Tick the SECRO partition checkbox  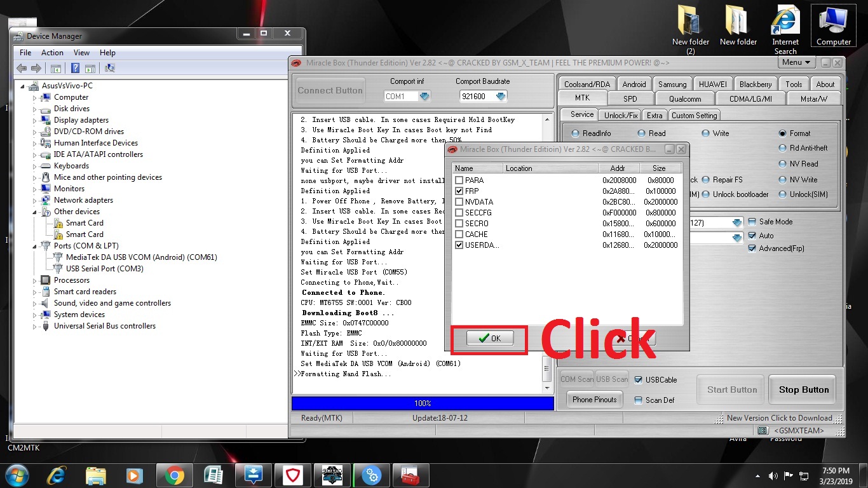(459, 224)
